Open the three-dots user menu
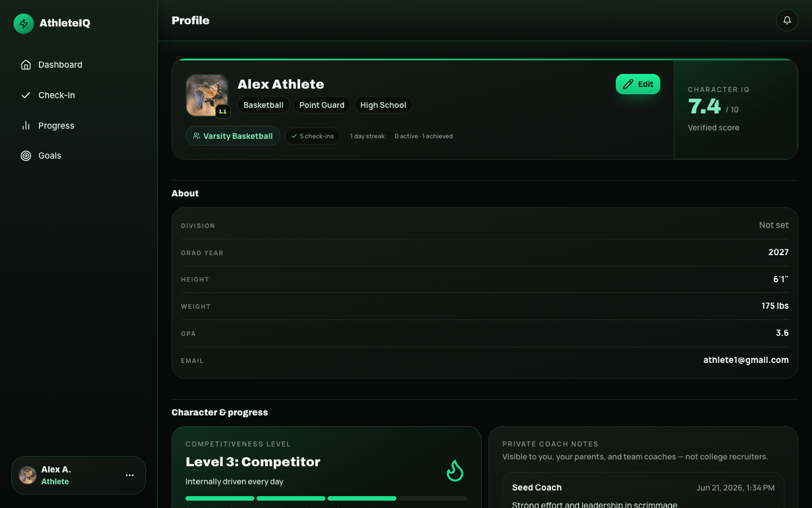 (x=130, y=475)
